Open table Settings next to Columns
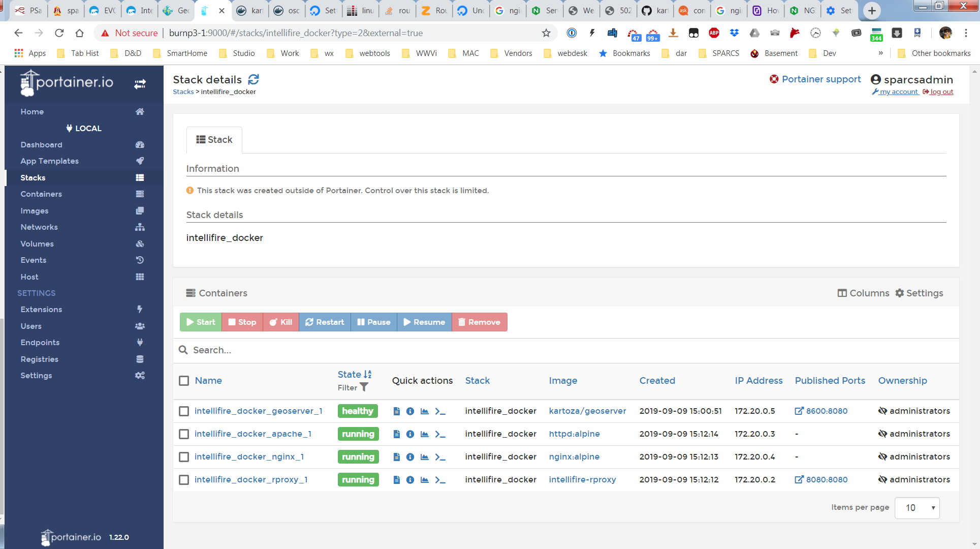 pos(920,293)
